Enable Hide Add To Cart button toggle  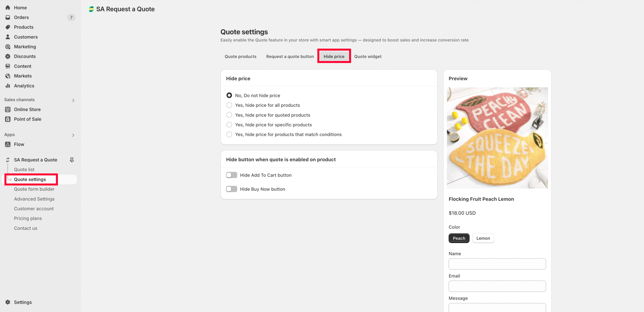pos(231,175)
